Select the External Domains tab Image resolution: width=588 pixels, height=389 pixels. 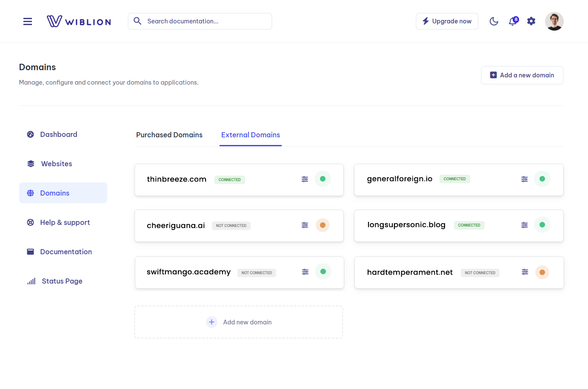pos(250,135)
